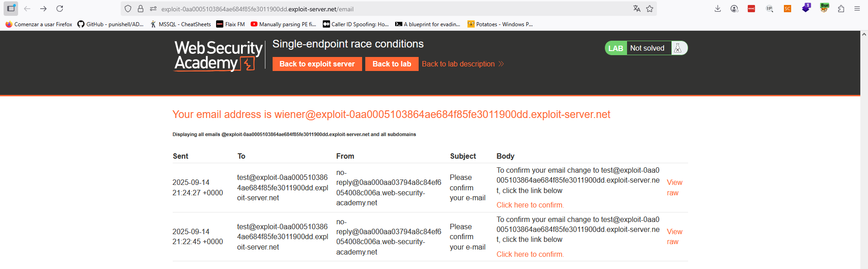Open Firefox hamburger application menu
The height and width of the screenshot is (269, 868).
(857, 9)
